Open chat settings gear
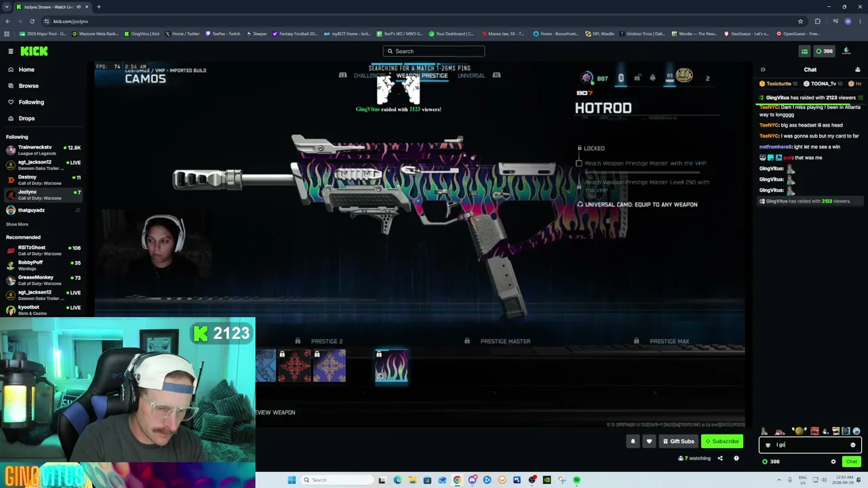This screenshot has height=488, width=868. 833,462
